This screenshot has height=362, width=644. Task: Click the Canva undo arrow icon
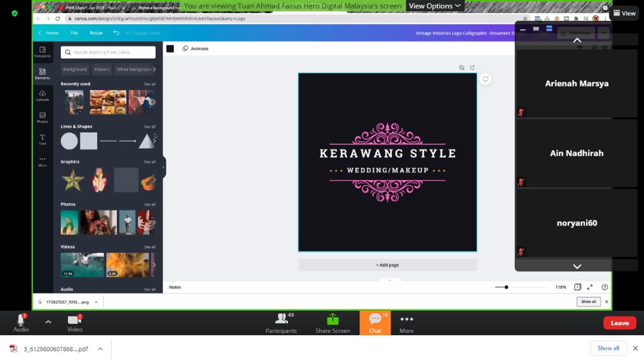[116, 33]
